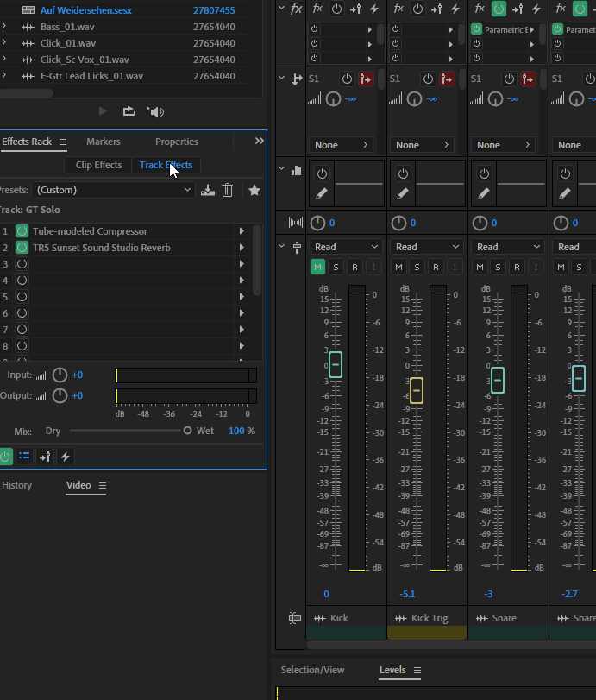Image resolution: width=596 pixels, height=700 pixels.
Task: Toggle Tube-modeled Compressor power
Action: coord(22,231)
